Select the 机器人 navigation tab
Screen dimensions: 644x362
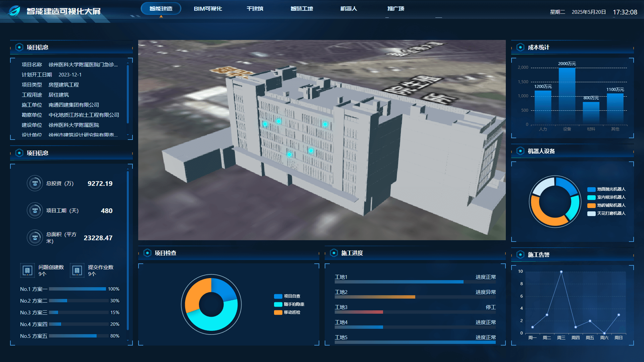(x=348, y=9)
